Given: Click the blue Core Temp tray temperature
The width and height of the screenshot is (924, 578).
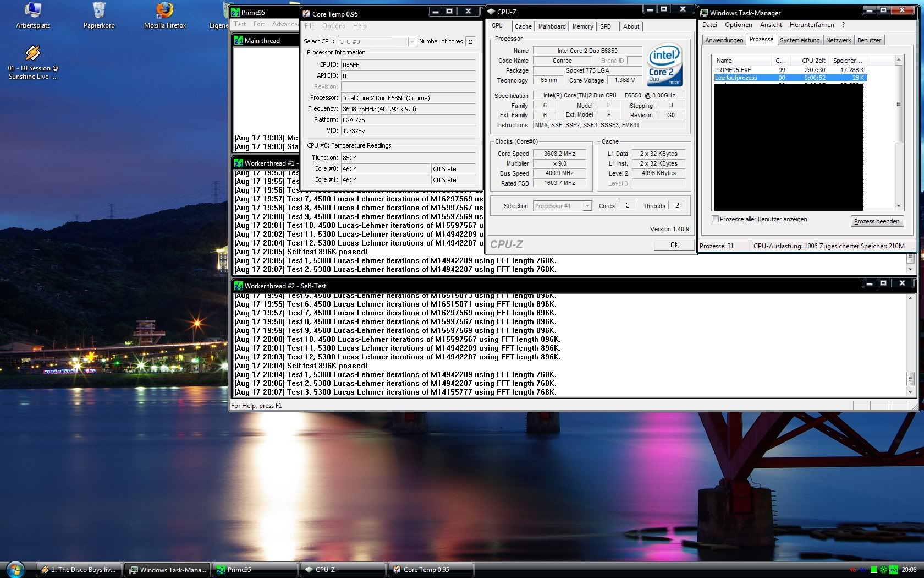Looking at the screenshot, I should click(x=863, y=570).
